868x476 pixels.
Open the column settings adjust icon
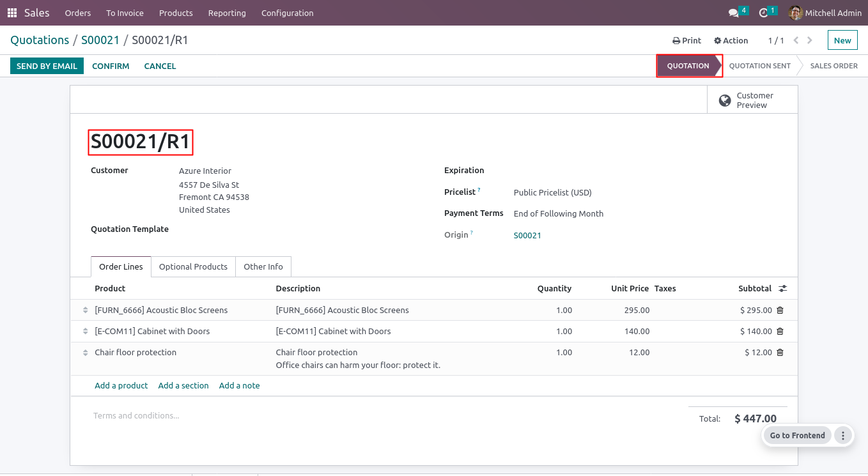coord(783,289)
